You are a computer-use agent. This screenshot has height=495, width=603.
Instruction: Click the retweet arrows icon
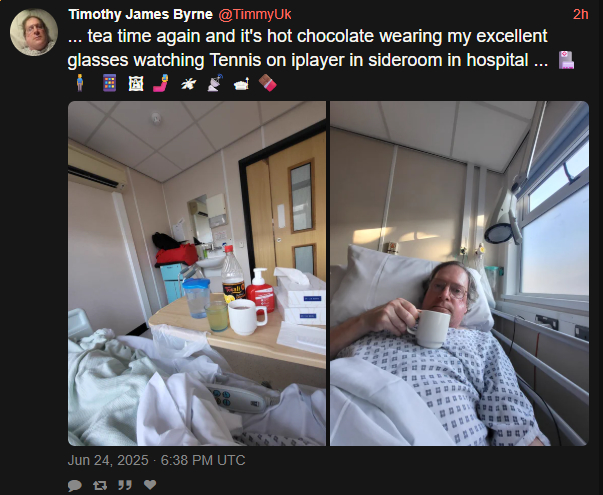pos(100,485)
